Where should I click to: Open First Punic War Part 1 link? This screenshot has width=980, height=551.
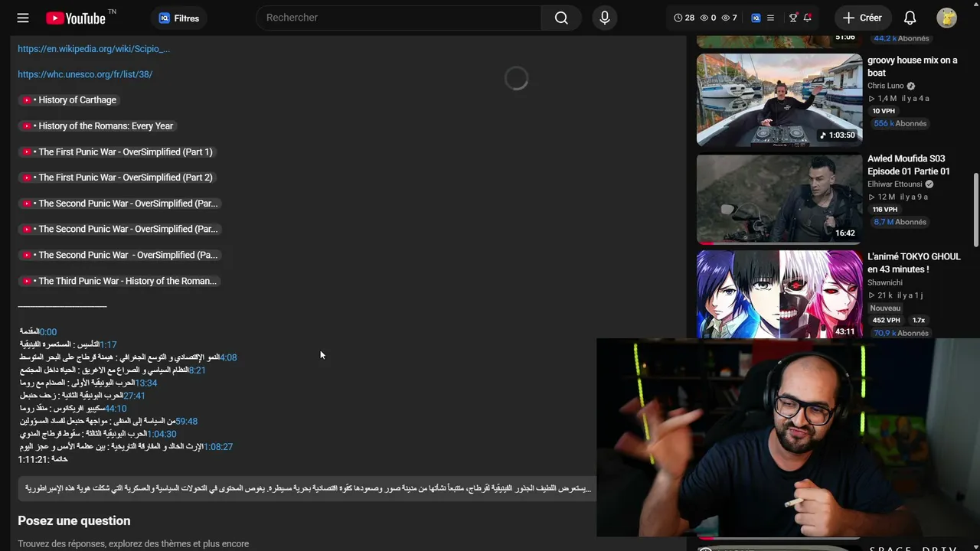(117, 152)
